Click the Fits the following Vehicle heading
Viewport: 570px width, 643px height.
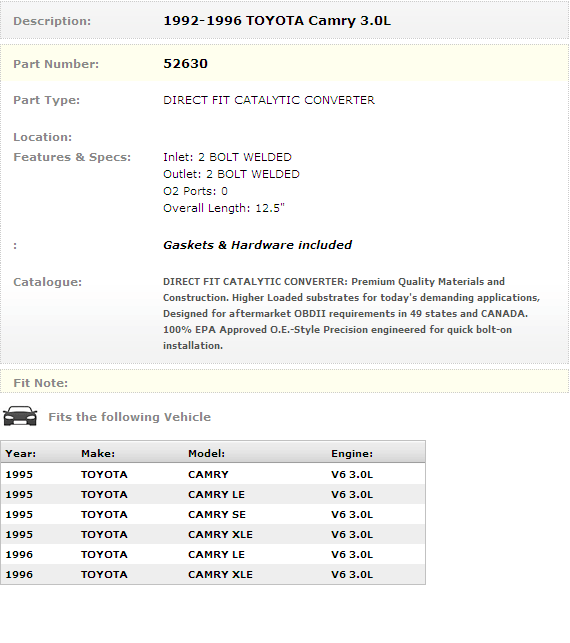(x=130, y=417)
